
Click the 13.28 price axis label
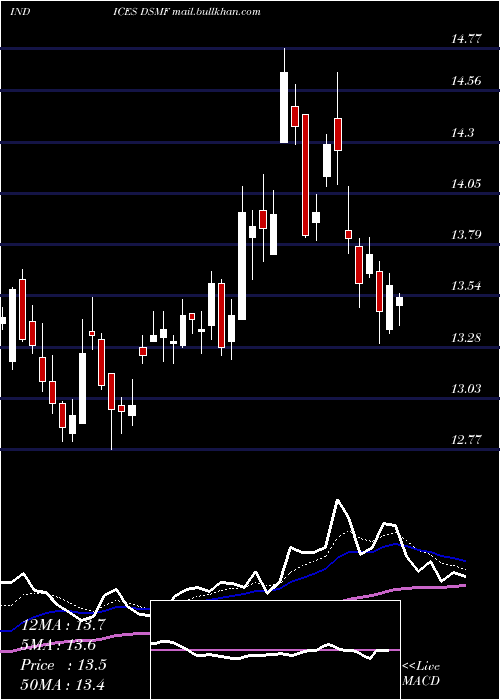pyautogui.click(x=466, y=338)
